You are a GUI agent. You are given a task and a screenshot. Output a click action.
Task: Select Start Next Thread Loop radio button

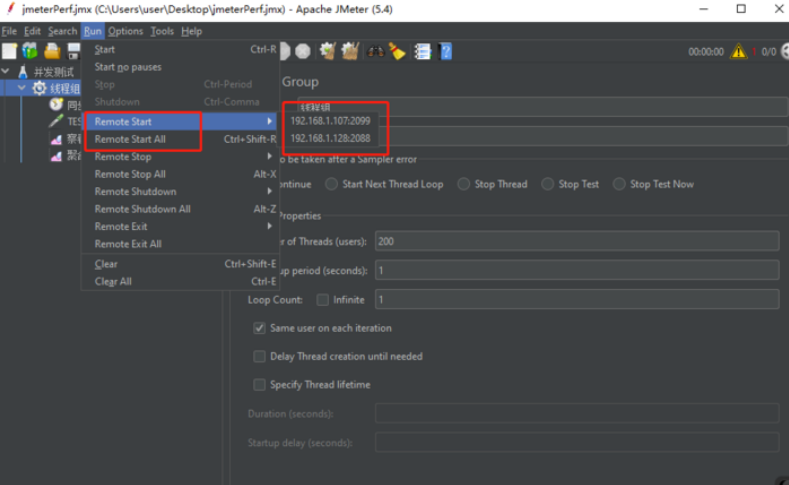[x=331, y=184]
